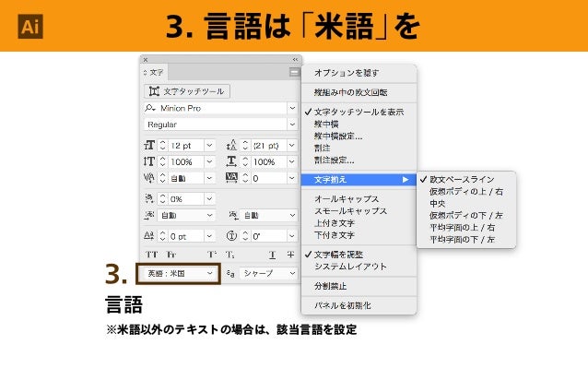Click the vertical scale icon
This screenshot has height=368, width=588.
click(x=149, y=161)
